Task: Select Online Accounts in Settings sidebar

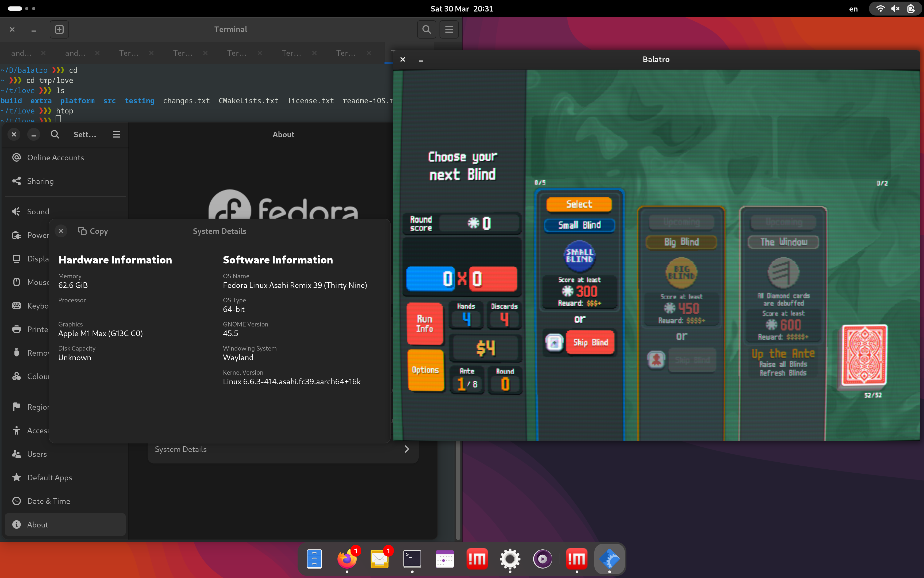Action: 65,158
